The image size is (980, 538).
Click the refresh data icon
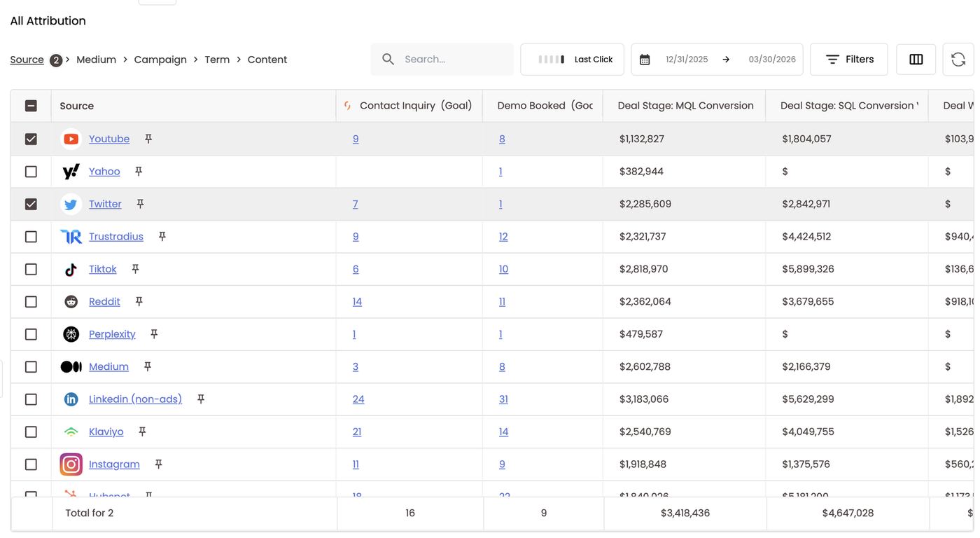coord(958,60)
